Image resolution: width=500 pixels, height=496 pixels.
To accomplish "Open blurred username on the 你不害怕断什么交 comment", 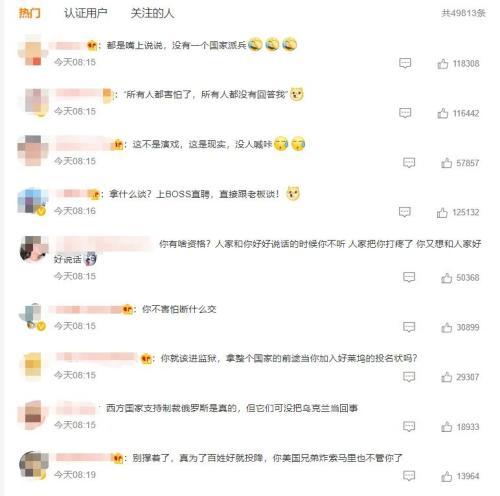I will [x=87, y=310].
